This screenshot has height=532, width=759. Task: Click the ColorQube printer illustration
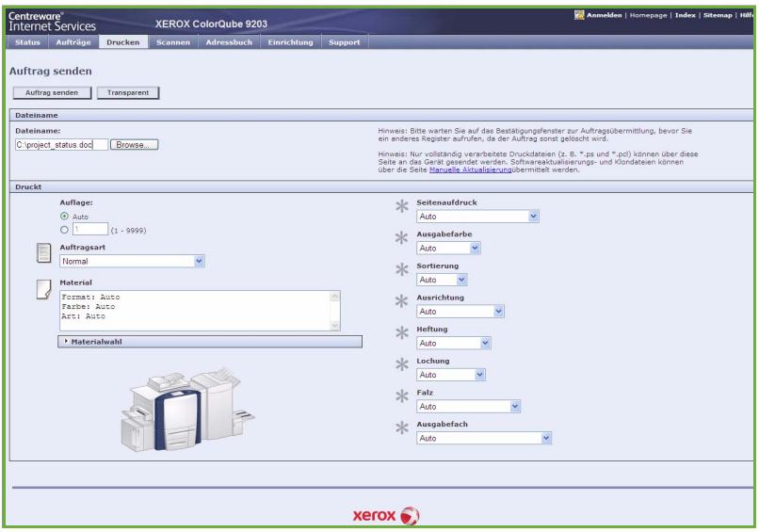(187, 410)
